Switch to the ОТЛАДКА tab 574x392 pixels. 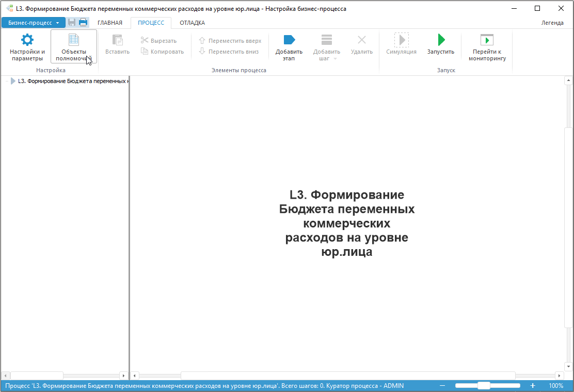click(x=192, y=23)
